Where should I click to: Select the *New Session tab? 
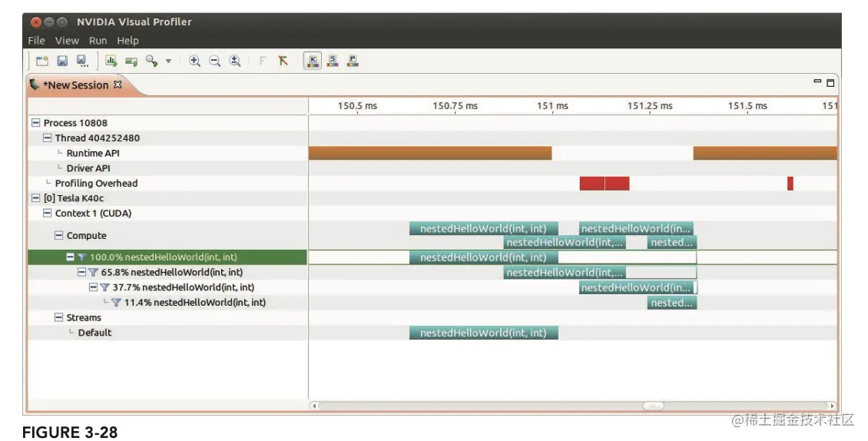76,85
